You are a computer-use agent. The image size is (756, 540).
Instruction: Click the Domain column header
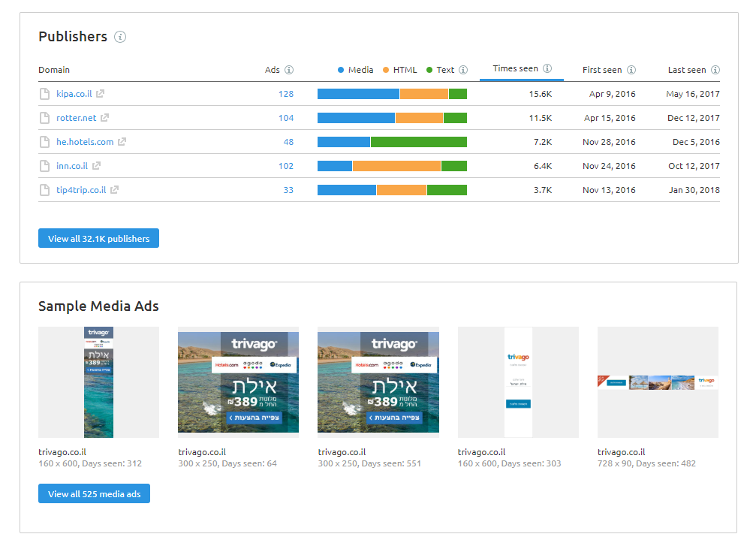coord(54,70)
